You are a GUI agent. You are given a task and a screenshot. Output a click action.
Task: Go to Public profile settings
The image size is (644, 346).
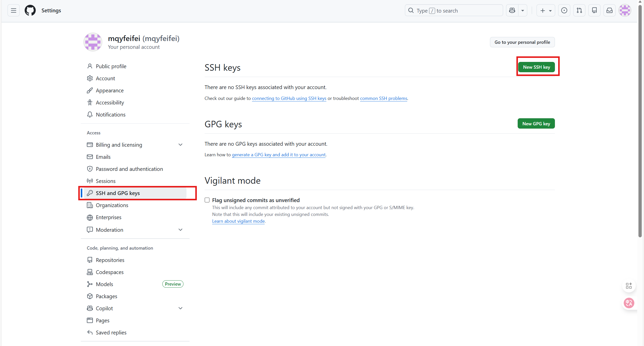pyautogui.click(x=111, y=66)
